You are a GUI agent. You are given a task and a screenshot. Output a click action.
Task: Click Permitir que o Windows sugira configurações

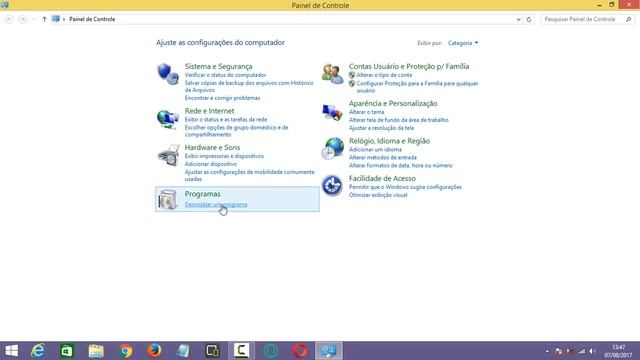point(405,187)
